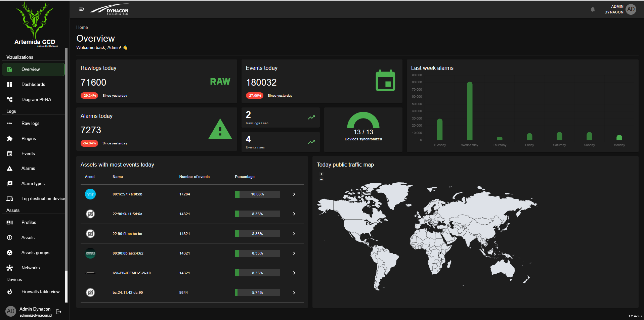Expand row 22:90:f4:bc:bc:bc chevron

[294, 234]
